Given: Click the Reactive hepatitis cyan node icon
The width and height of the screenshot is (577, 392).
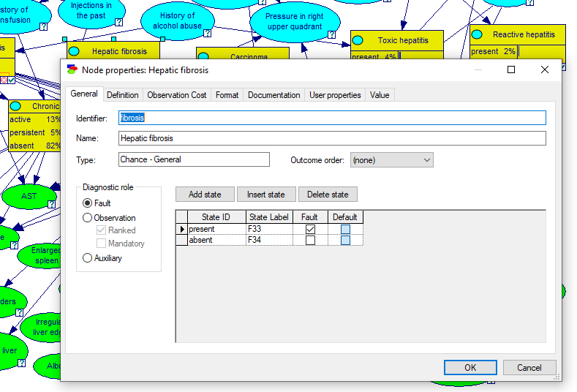Looking at the screenshot, I should coord(477,34).
